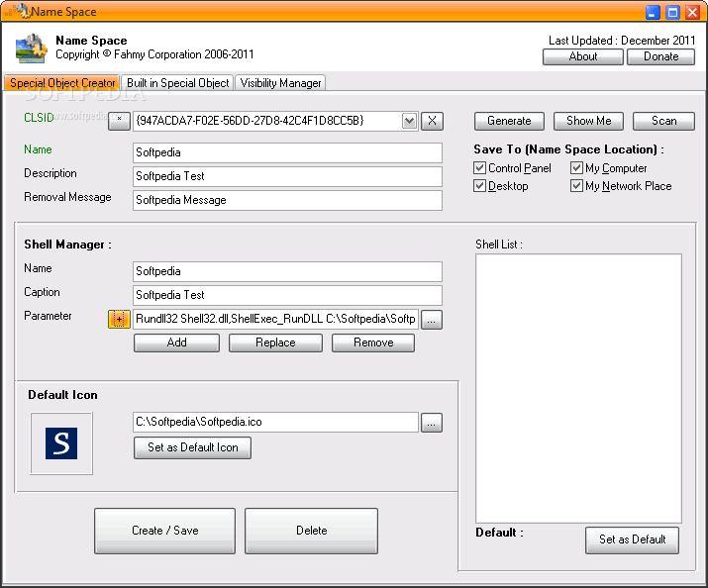708x588 pixels.
Task: Switch to Special Object Creator tab
Action: click(61, 82)
